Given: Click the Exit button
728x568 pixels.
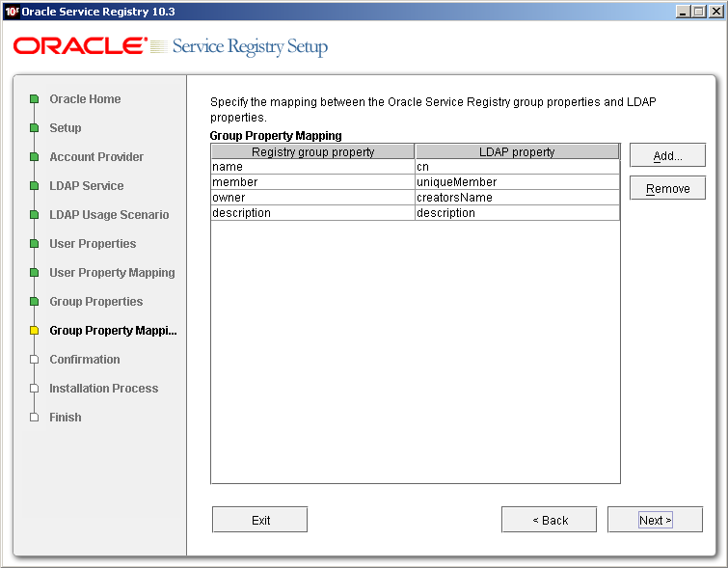Looking at the screenshot, I should tap(260, 520).
